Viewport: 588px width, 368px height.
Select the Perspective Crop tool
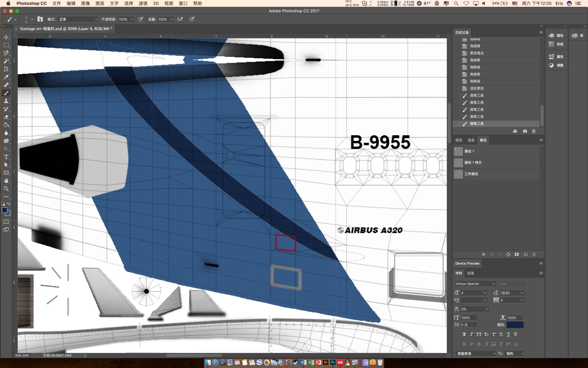click(x=6, y=69)
